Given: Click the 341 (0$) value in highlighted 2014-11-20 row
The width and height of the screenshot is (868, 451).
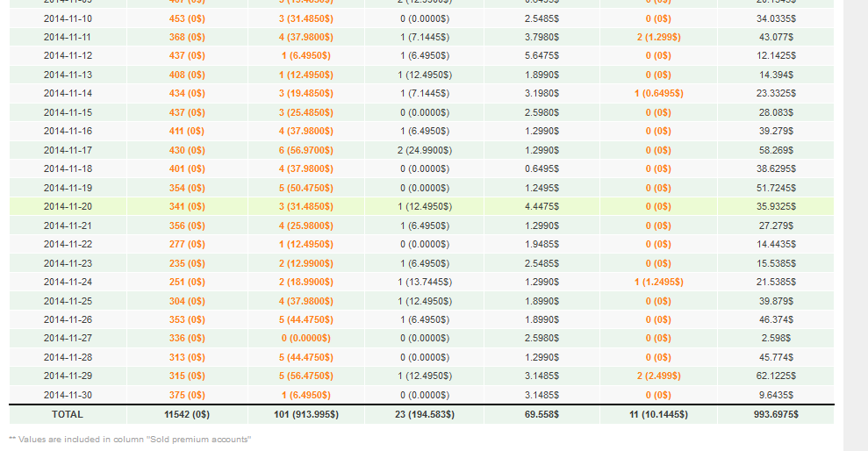Looking at the screenshot, I should point(187,206).
